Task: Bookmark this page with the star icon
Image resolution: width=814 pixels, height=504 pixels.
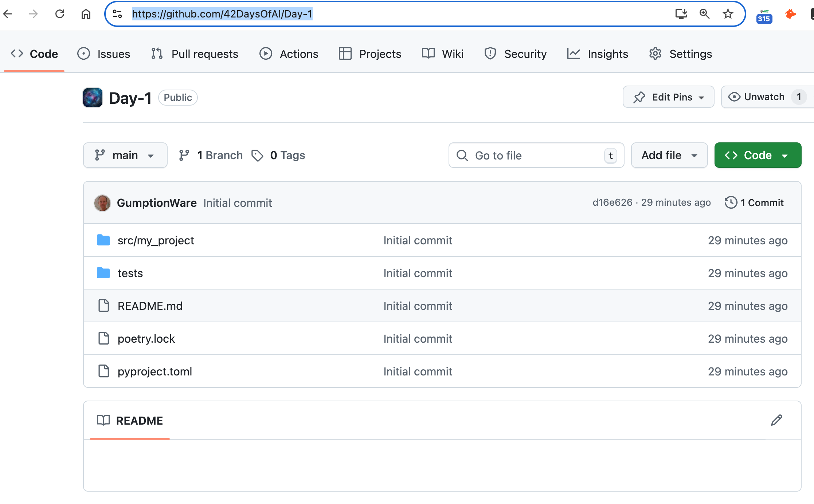Action: click(x=728, y=14)
